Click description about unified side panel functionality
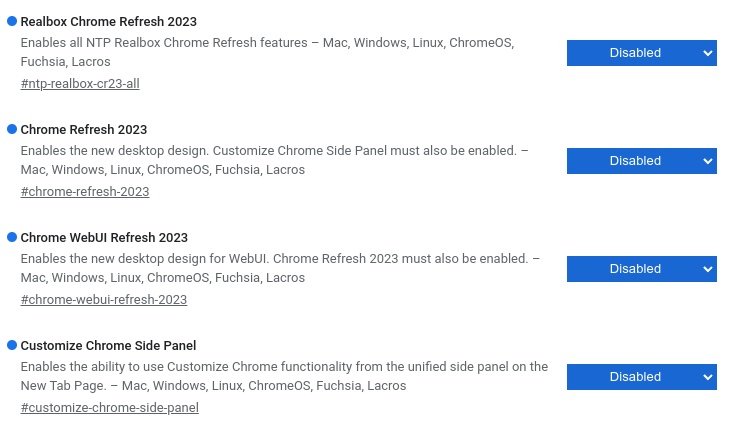739x439 pixels. coord(284,376)
